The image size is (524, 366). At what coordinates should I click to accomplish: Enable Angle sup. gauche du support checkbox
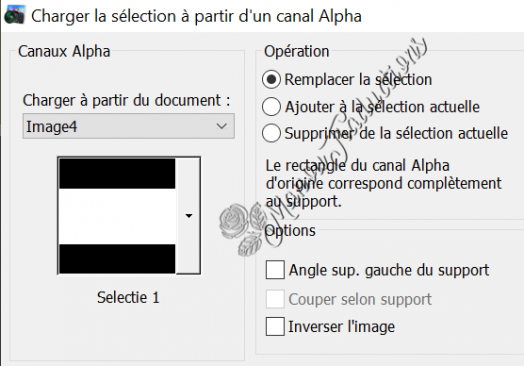[x=275, y=270]
